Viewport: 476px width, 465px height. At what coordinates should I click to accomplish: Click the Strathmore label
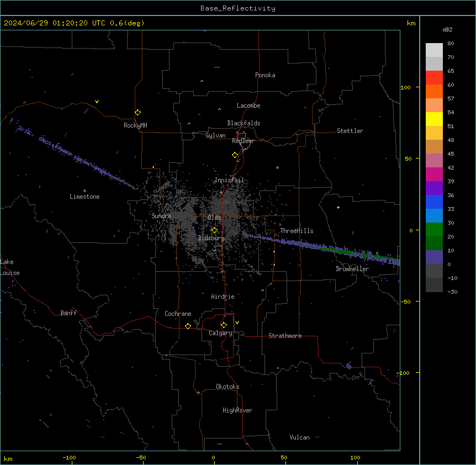click(x=285, y=336)
